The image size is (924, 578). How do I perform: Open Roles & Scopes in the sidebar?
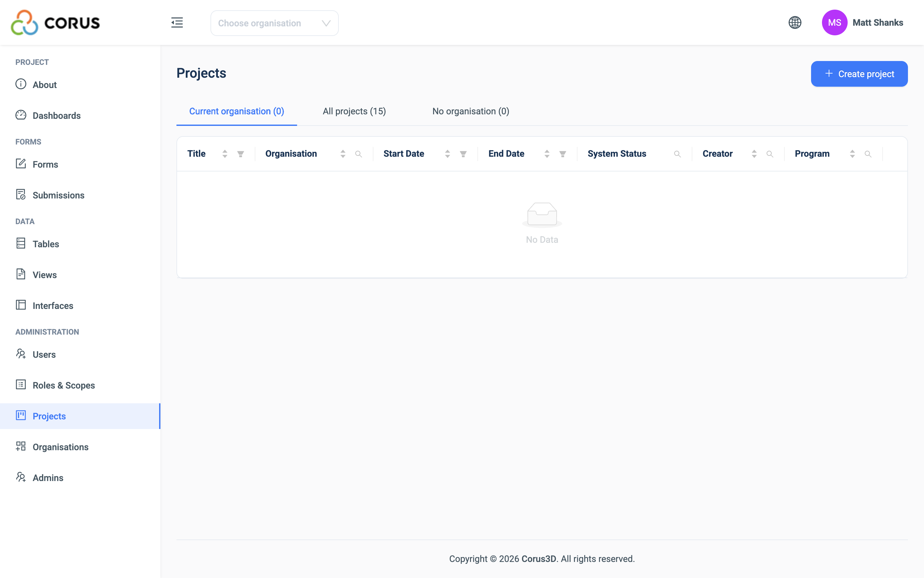80,385
